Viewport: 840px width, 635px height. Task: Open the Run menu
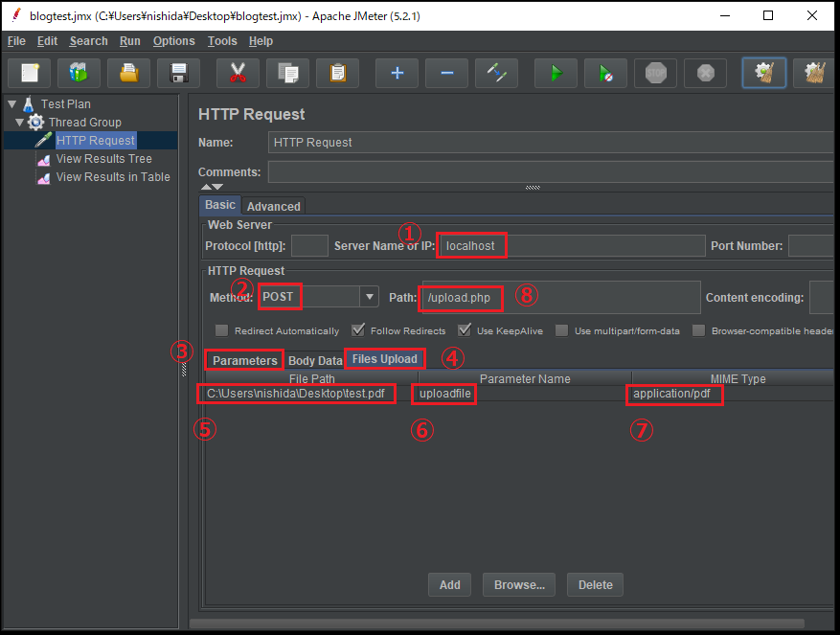(x=129, y=41)
